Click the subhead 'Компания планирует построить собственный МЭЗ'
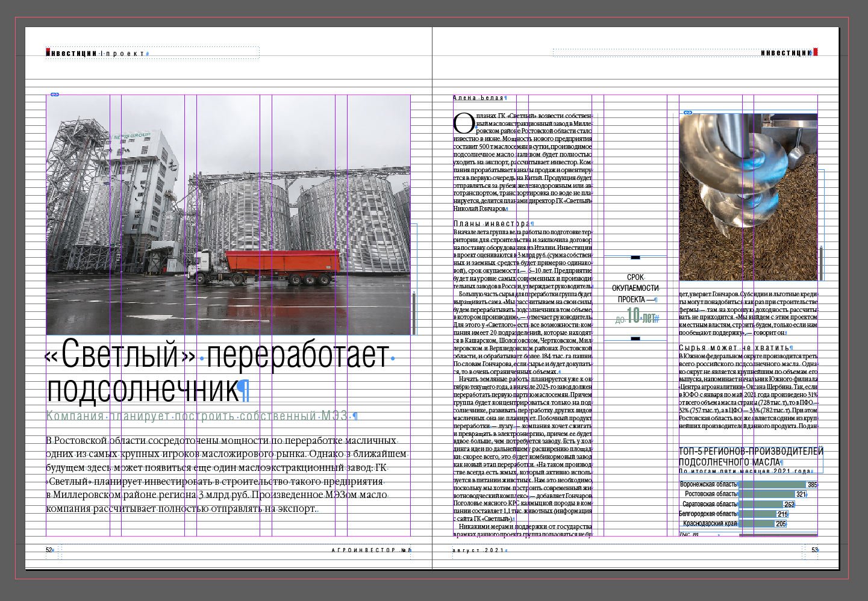This screenshot has width=868, height=601. point(198,416)
